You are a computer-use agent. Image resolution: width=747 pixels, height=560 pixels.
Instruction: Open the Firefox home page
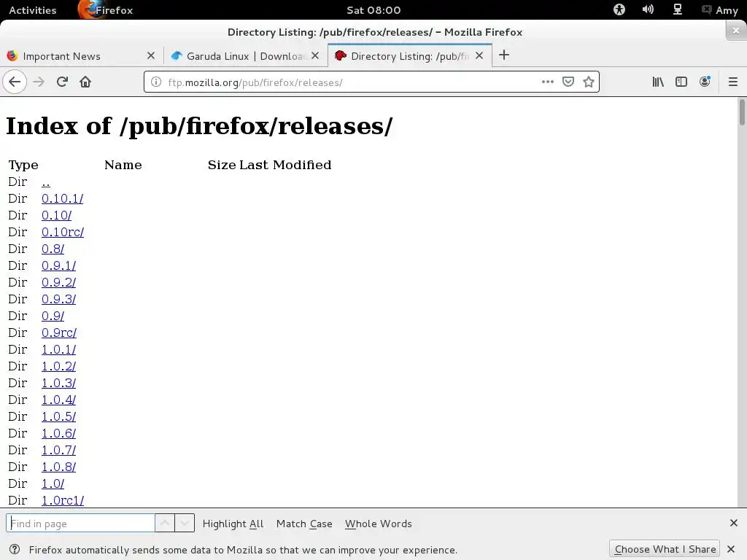(x=85, y=82)
